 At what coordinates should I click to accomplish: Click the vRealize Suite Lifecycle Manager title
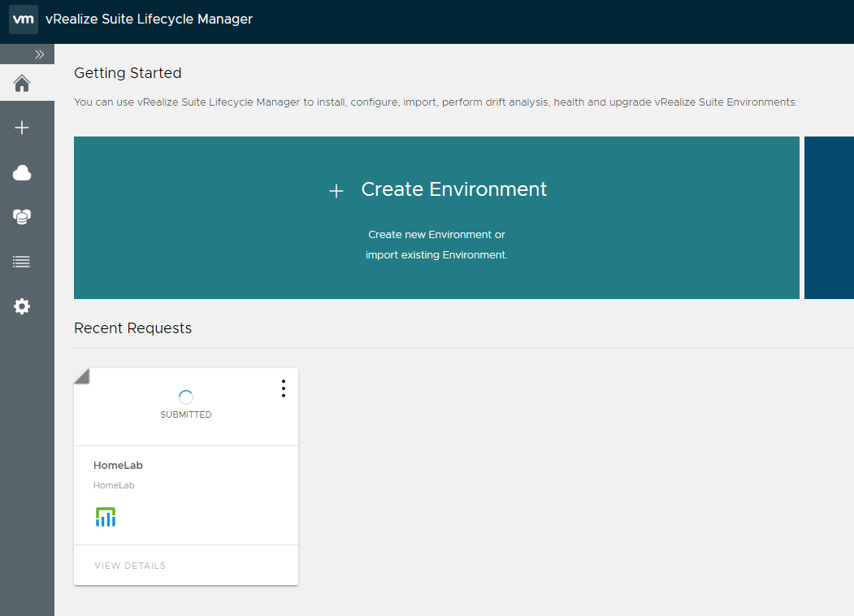(x=149, y=20)
